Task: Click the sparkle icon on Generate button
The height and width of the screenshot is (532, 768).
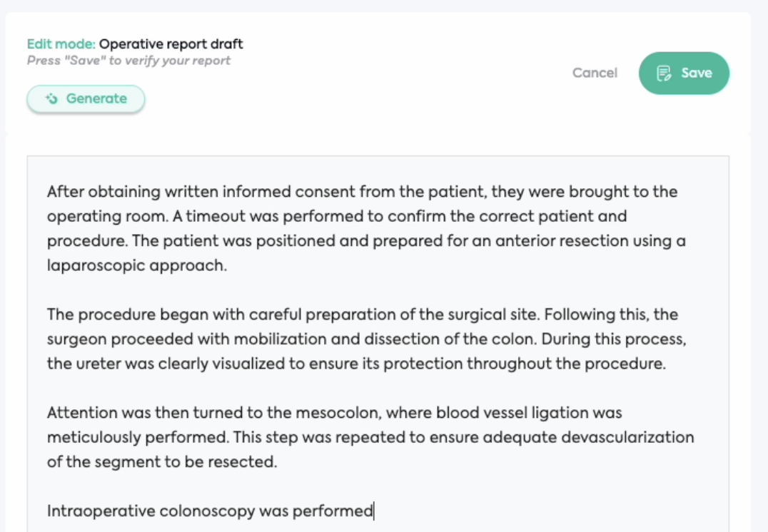Action: (51, 99)
